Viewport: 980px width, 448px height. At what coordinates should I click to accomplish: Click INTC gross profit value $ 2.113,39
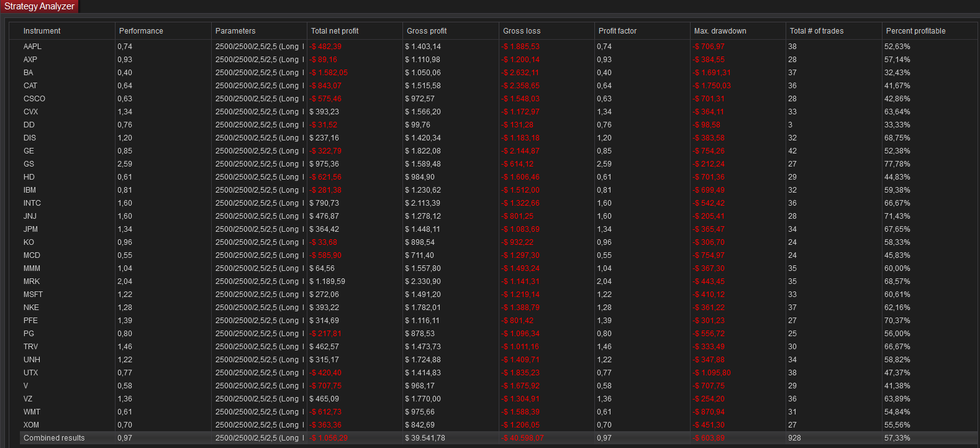coord(423,203)
